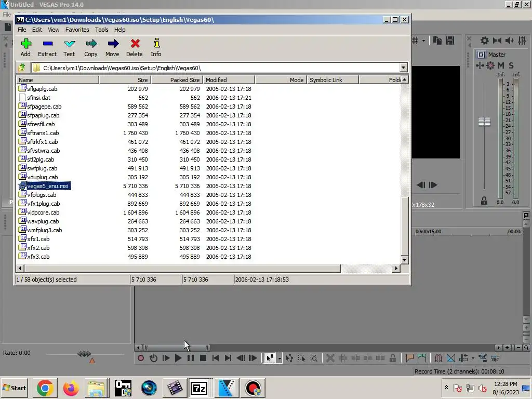The width and height of the screenshot is (532, 399).
Task: Open the Mixing Console icon
Action: [522, 41]
